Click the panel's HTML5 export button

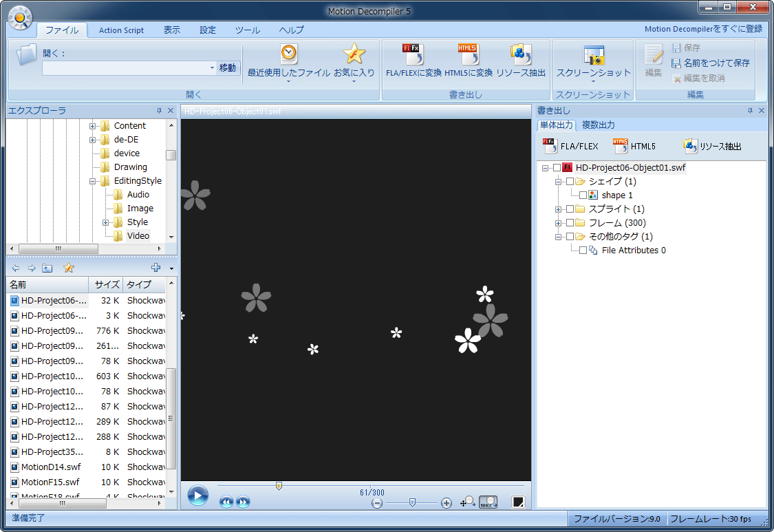point(634,146)
